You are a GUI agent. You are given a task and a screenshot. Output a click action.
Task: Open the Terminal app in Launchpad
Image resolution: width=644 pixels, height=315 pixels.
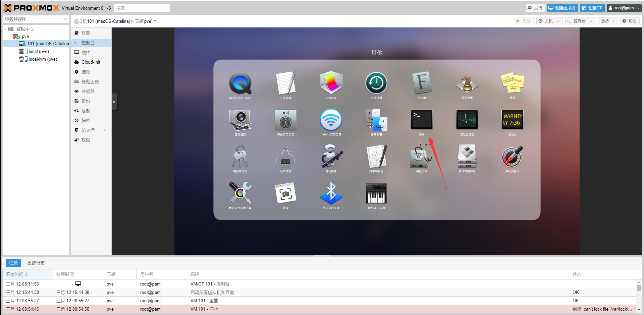click(x=422, y=120)
